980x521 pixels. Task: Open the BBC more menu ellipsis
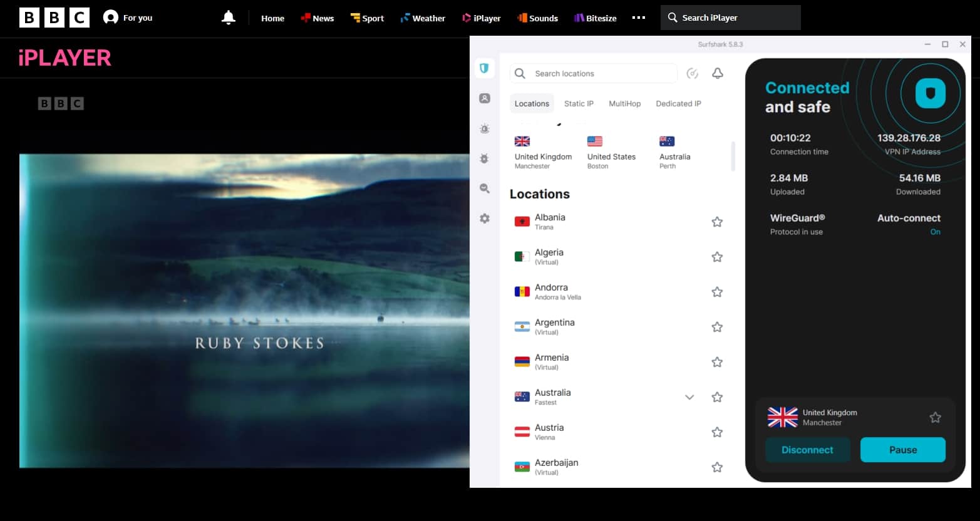click(x=639, y=18)
